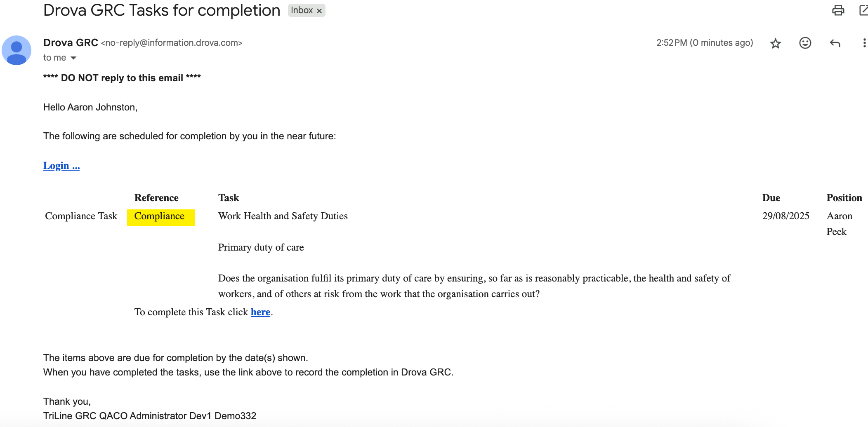Click the "Work Health and Safety Duties" task text
The image size is (868, 427).
[x=283, y=216]
